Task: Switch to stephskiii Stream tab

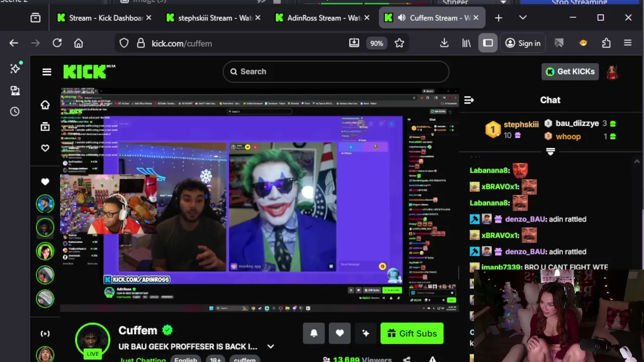Action: pos(214,18)
